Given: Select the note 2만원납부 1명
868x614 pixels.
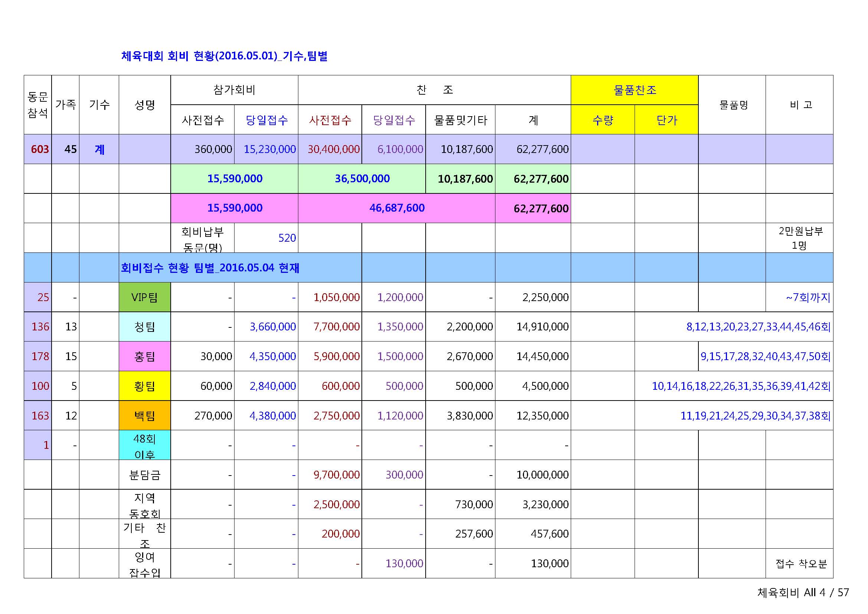Looking at the screenshot, I should point(800,238).
